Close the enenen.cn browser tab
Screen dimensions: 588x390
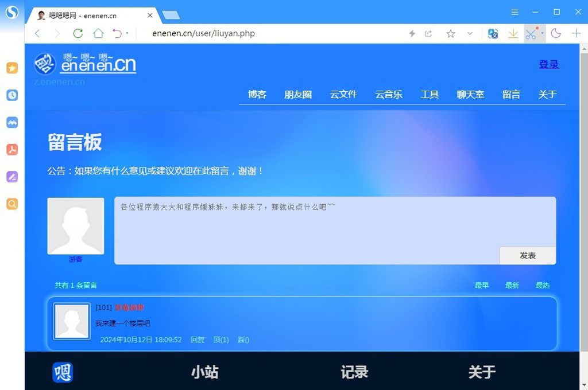(150, 15)
